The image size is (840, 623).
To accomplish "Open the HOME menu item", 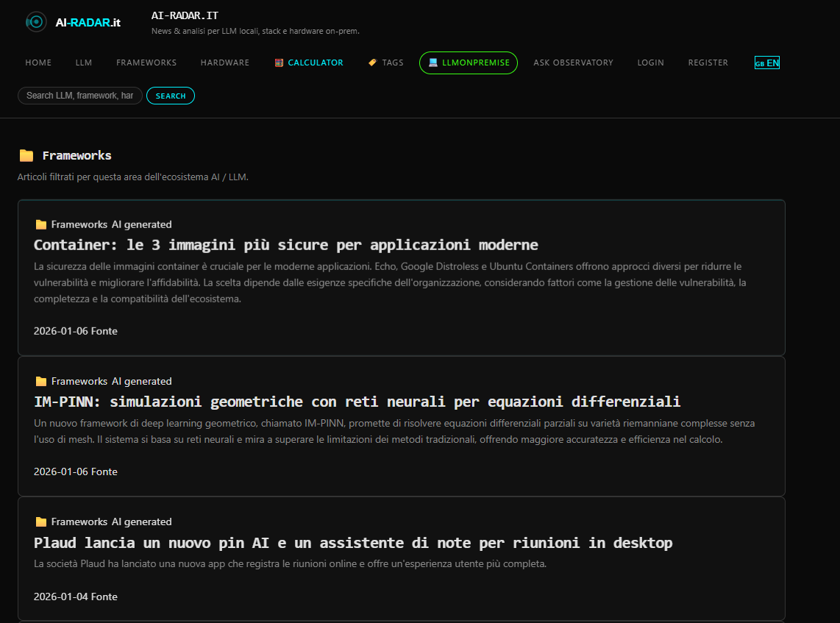I will pos(38,63).
